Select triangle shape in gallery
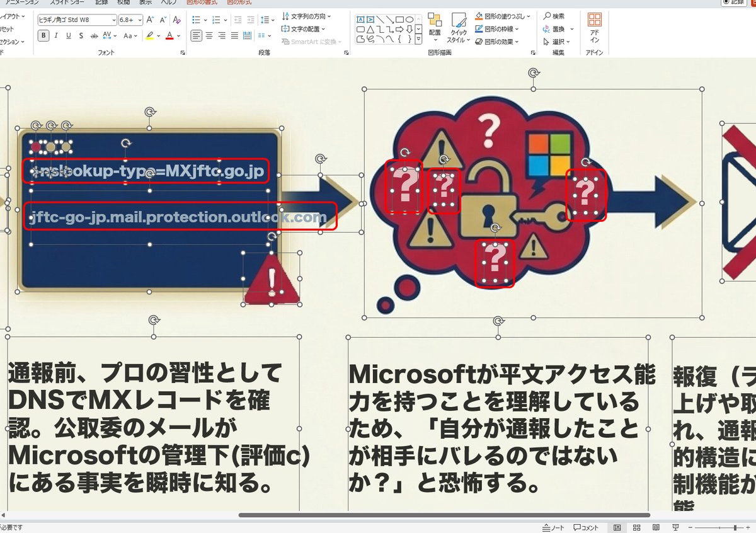 [371, 29]
